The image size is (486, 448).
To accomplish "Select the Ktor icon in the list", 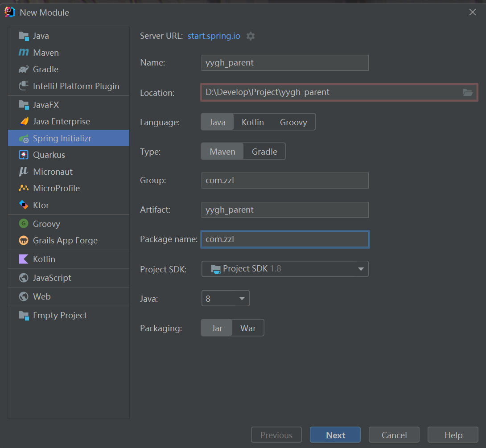I will pyautogui.click(x=24, y=205).
